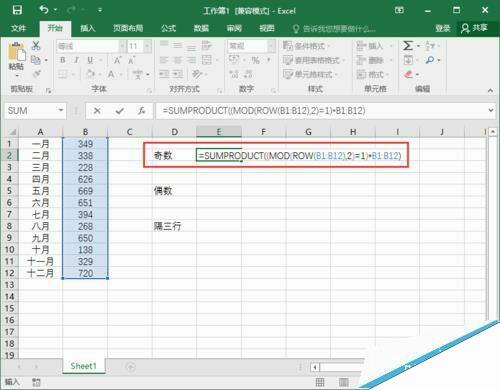Image resolution: width=500 pixels, height=390 pixels.
Task: Click the Wrap Text icon
Action: (x=207, y=46)
